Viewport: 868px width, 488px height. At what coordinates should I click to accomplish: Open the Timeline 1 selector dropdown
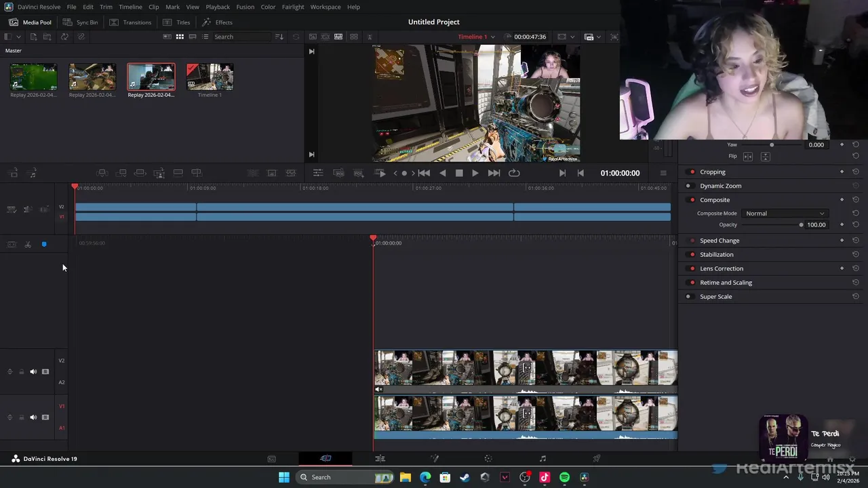(x=476, y=37)
